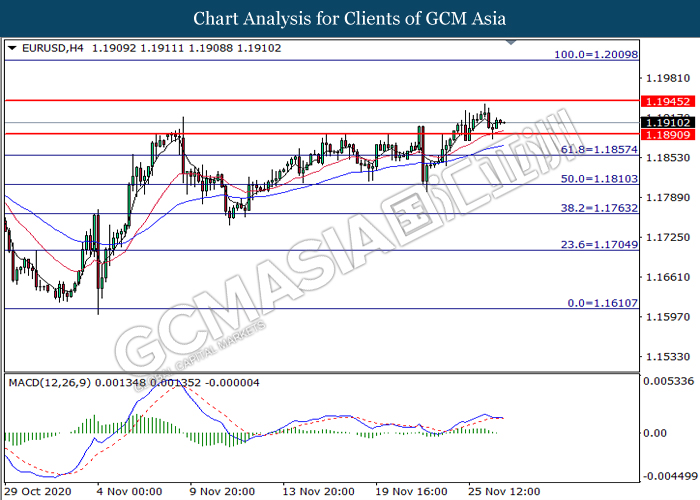Click the Chart Analysis for Clients header title

coord(350,19)
